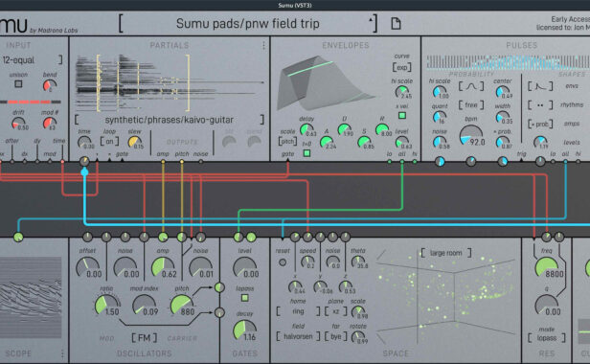Open the field halvorsen selector

[x=298, y=336]
